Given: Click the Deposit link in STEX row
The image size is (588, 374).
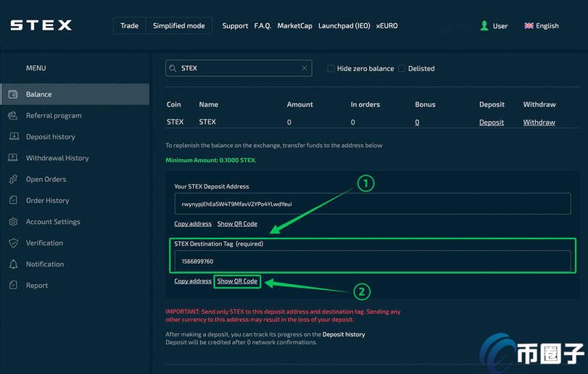Looking at the screenshot, I should (492, 122).
